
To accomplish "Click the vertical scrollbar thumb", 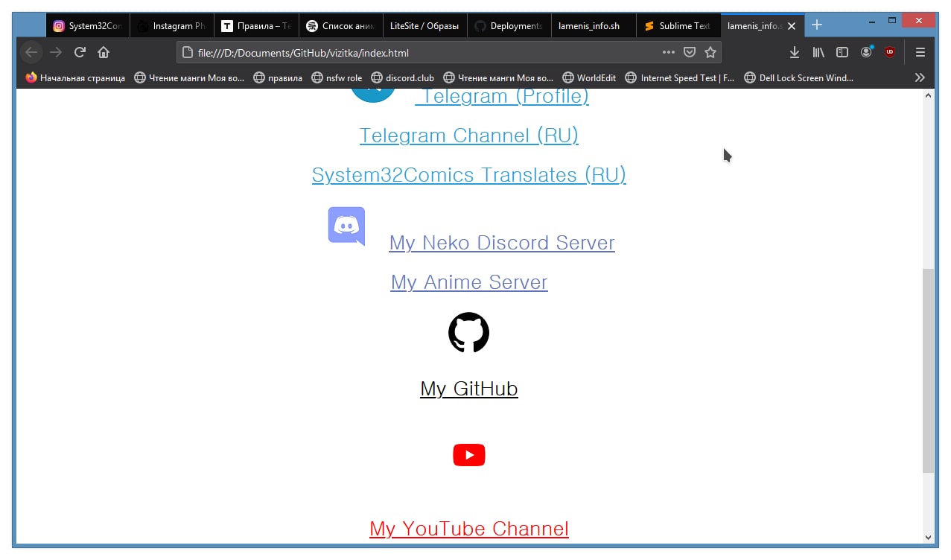I will [928, 371].
